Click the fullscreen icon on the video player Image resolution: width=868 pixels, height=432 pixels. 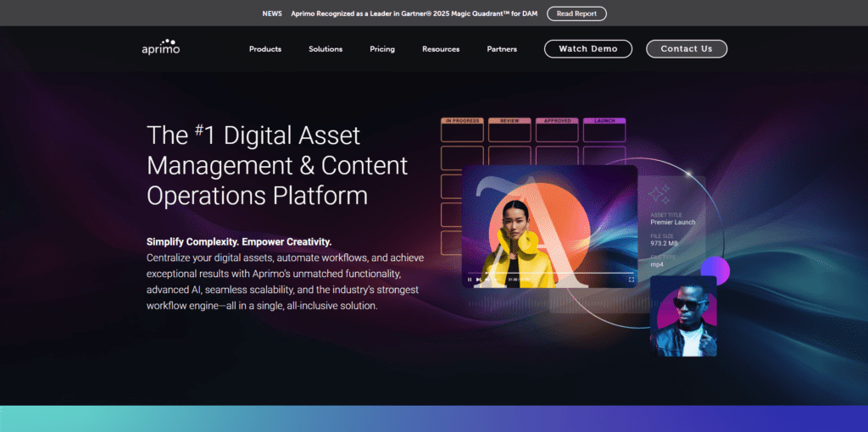[x=632, y=279]
